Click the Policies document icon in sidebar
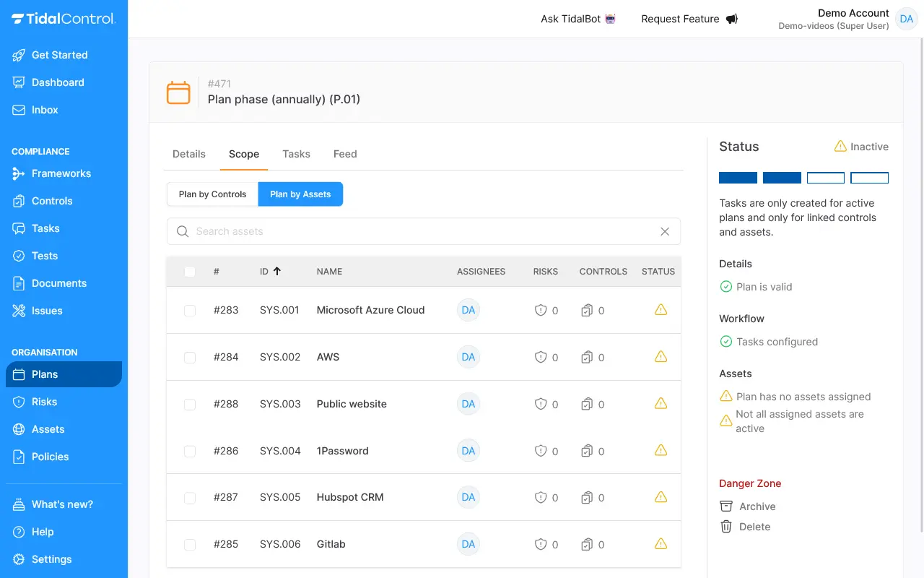Screen dimensions: 924x578 pyautogui.click(x=19, y=457)
